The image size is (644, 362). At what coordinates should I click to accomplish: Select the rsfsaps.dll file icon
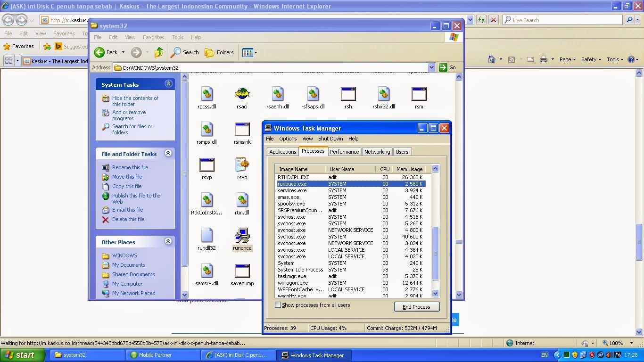tap(313, 94)
